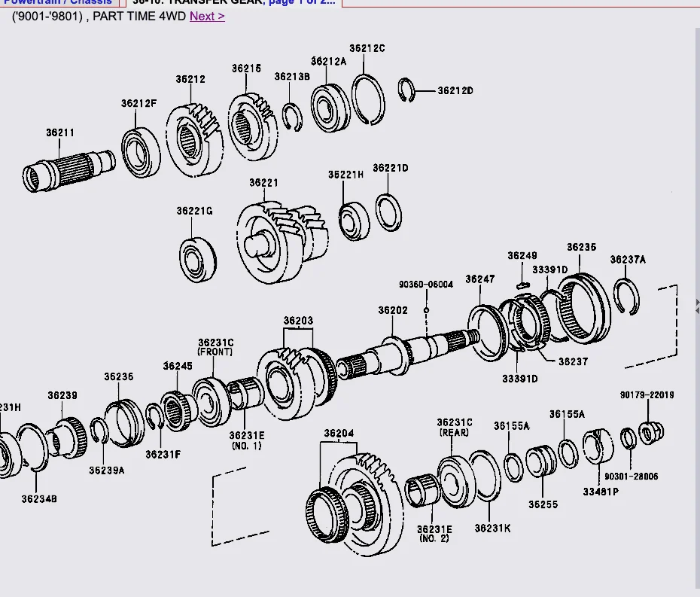Click part number 36202 label
Image resolution: width=700 pixels, height=597 pixels.
393,310
